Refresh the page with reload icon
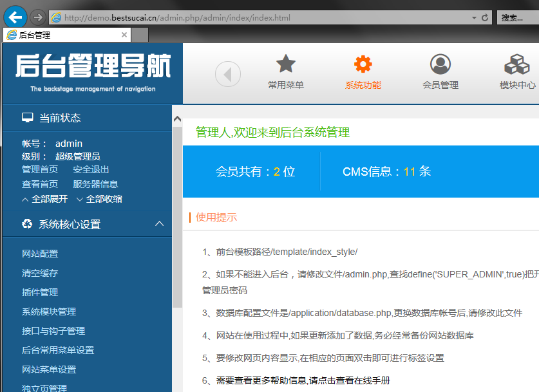Screen dimensions: 539x392 pyautogui.click(x=485, y=18)
